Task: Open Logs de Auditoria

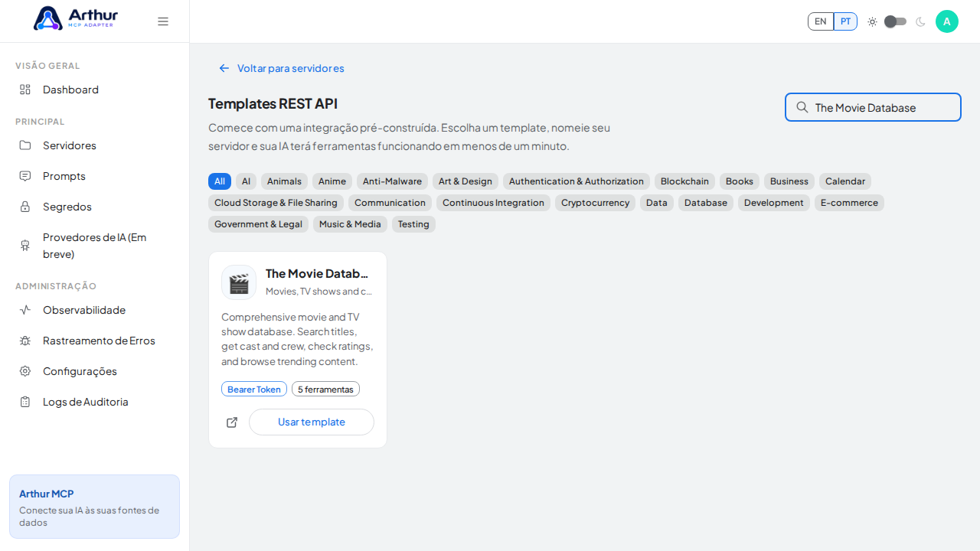Action: (94, 402)
